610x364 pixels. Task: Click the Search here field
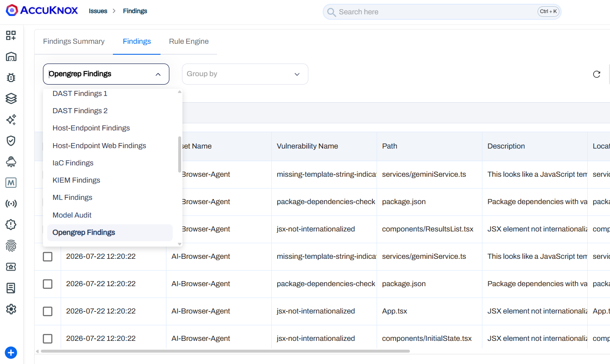tap(442, 12)
